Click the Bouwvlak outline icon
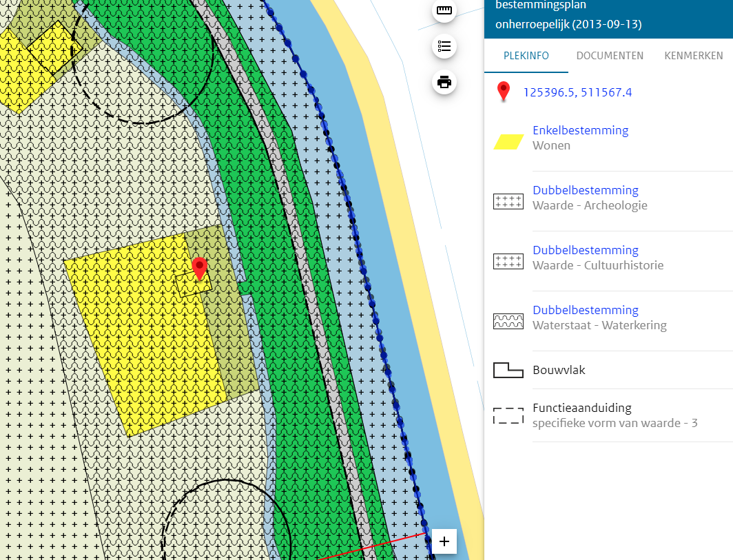The width and height of the screenshot is (733, 560). click(508, 371)
